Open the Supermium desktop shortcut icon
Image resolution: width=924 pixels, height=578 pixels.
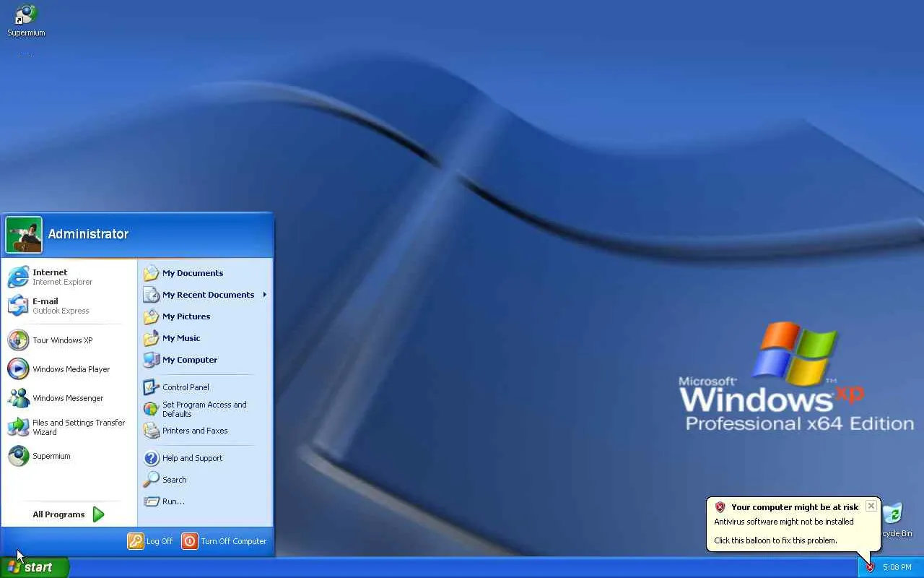(26, 14)
